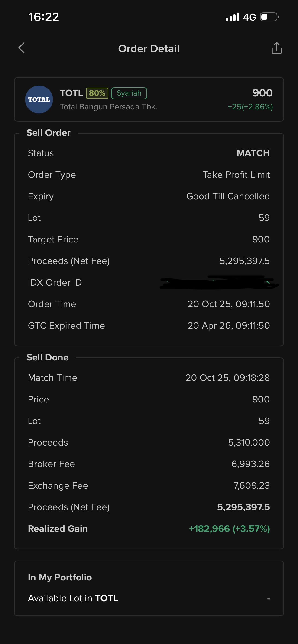Screen dimensions: 298x644
Task: Tap the redacted IDX Order ID value
Action: point(219,283)
